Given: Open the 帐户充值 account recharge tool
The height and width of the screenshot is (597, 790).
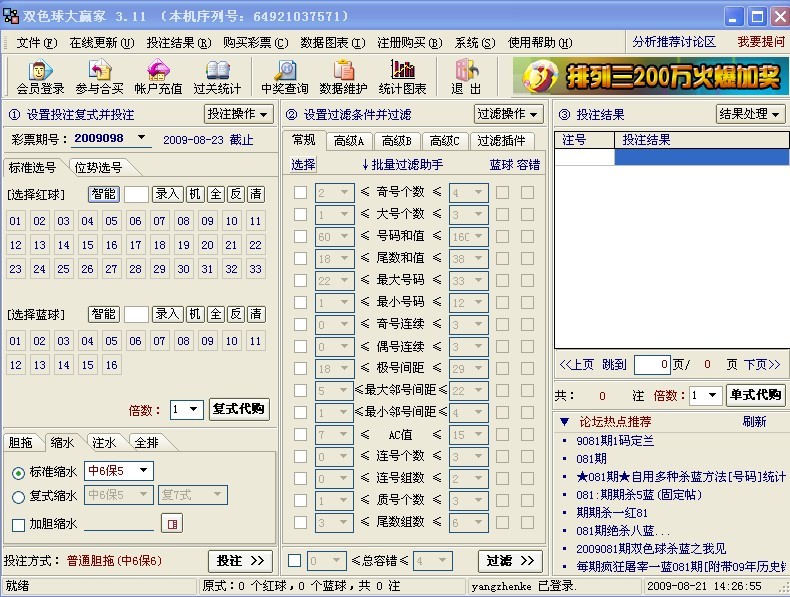Looking at the screenshot, I should click(x=158, y=77).
